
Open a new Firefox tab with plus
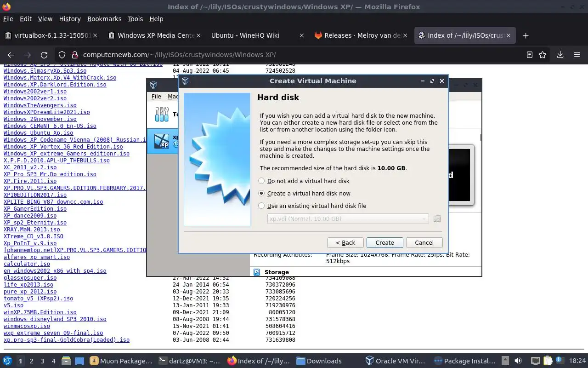tap(526, 35)
